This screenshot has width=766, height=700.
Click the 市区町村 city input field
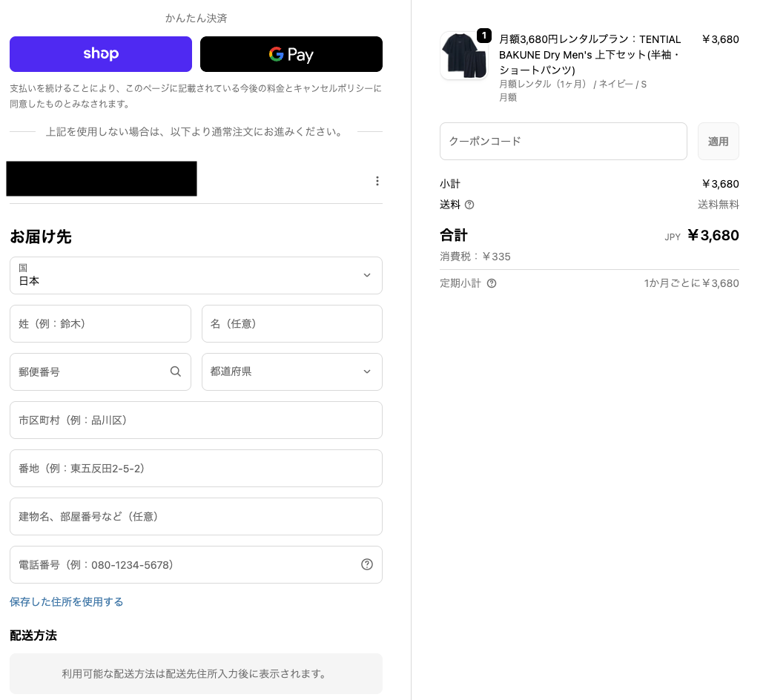[196, 420]
